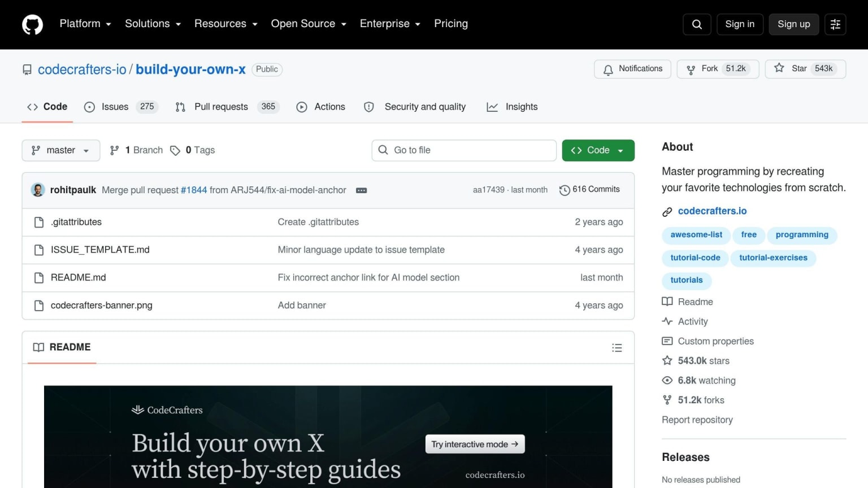Open the README outline list icon
The height and width of the screenshot is (488, 868).
point(617,348)
